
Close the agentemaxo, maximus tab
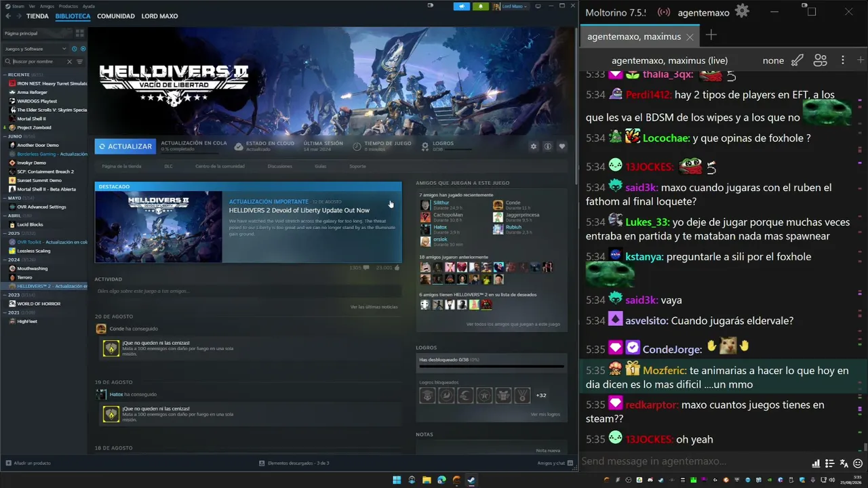click(x=690, y=37)
